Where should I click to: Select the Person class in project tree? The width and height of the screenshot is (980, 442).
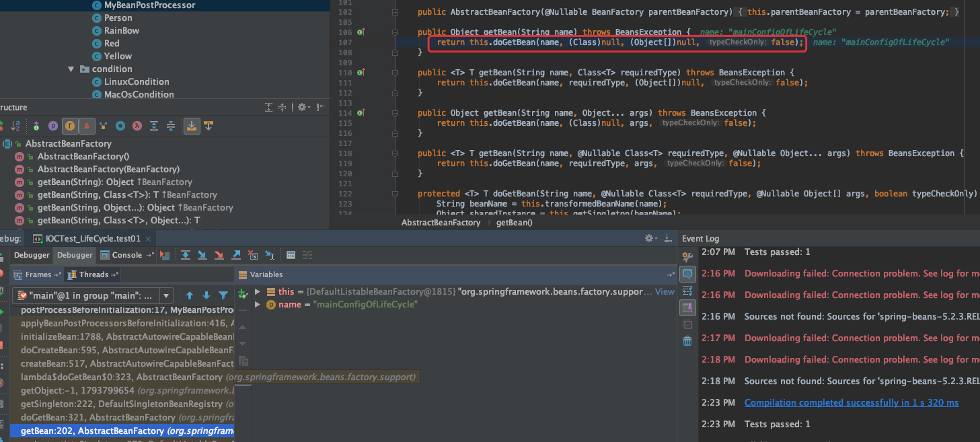pos(118,17)
